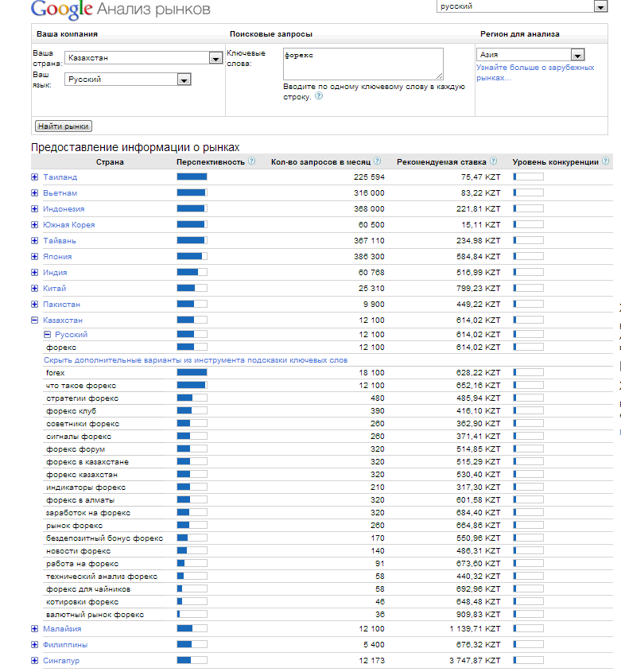The height and width of the screenshot is (672, 621).
Task: Select the форекс клуб keyword
Action: [x=71, y=411]
